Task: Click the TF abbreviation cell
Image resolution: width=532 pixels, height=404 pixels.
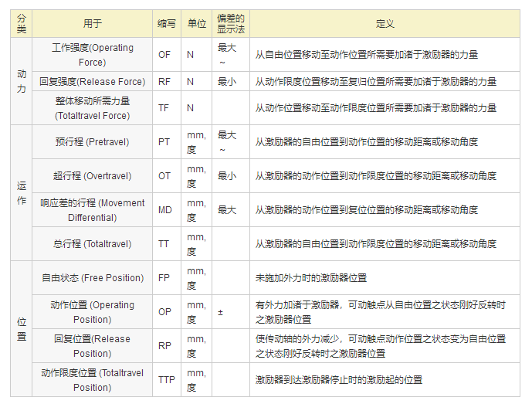Action: coord(164,108)
